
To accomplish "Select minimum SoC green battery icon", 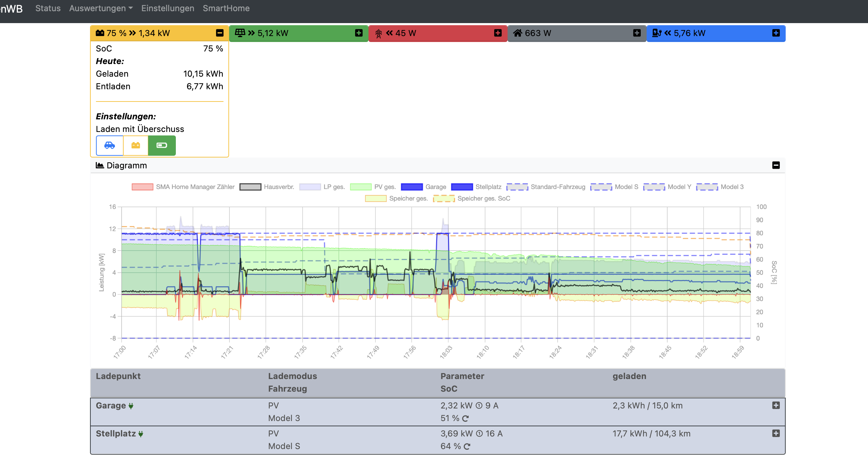I will [x=162, y=145].
